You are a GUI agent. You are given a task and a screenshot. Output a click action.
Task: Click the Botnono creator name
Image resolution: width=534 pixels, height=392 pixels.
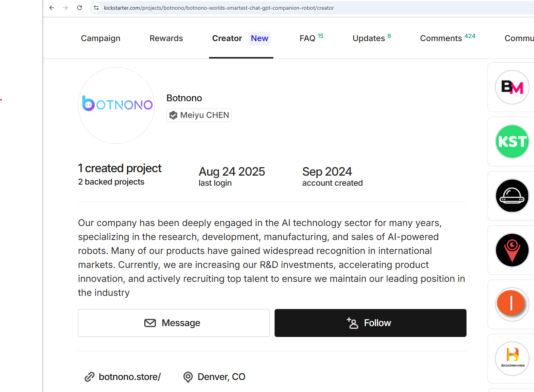(184, 98)
